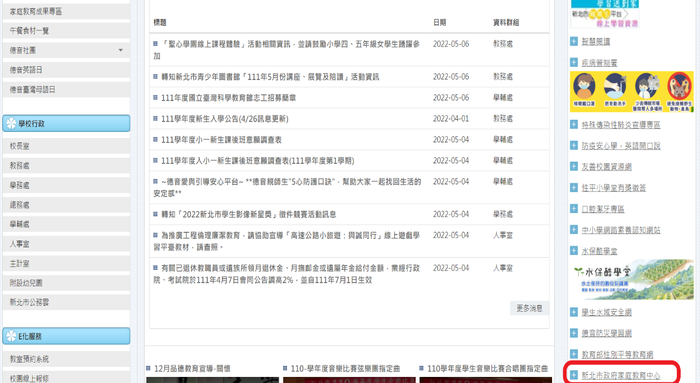Expand the 德音社團 dropdown arrow
700x383 pixels.
[121, 50]
